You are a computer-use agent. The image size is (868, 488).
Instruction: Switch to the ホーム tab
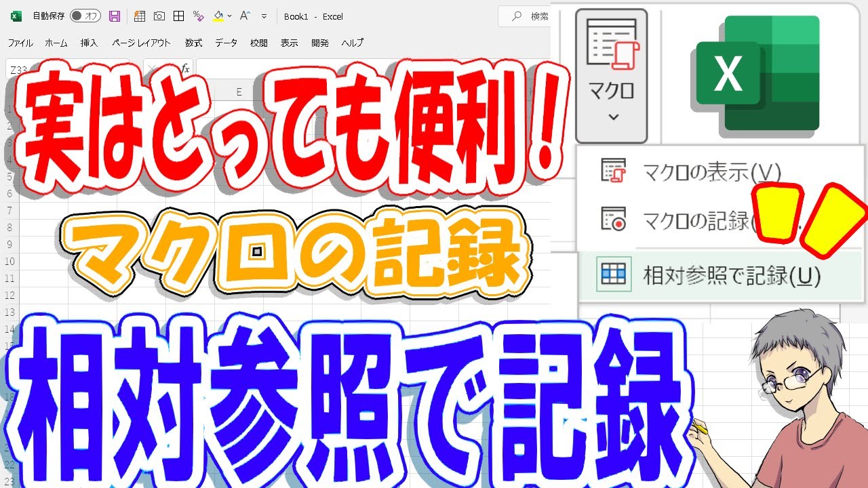tap(56, 43)
